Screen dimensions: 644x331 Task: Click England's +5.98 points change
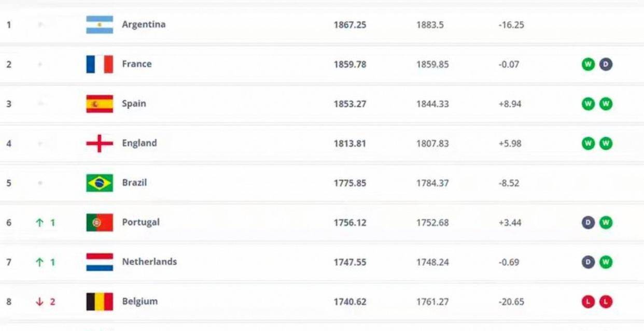pyautogui.click(x=510, y=143)
